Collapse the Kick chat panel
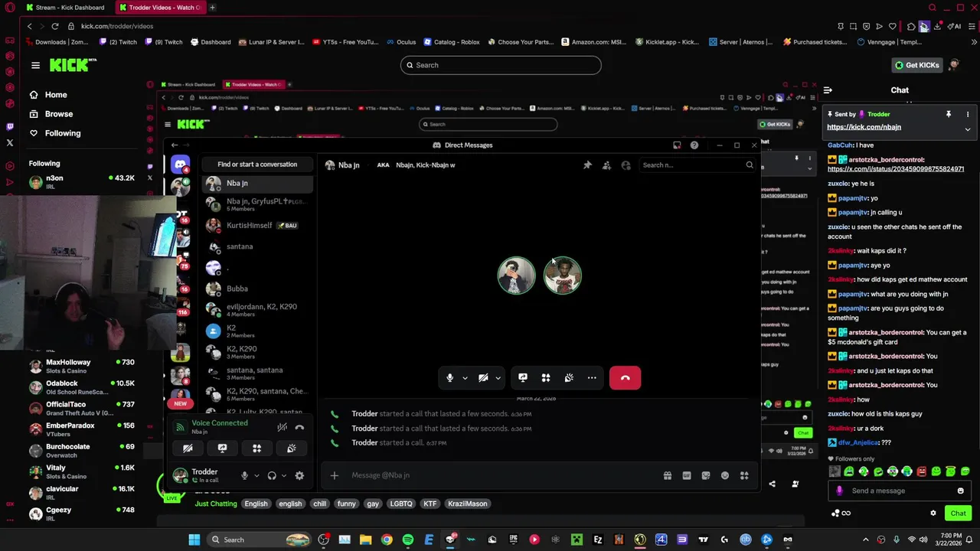Screen dimensions: 980x551 828,90
